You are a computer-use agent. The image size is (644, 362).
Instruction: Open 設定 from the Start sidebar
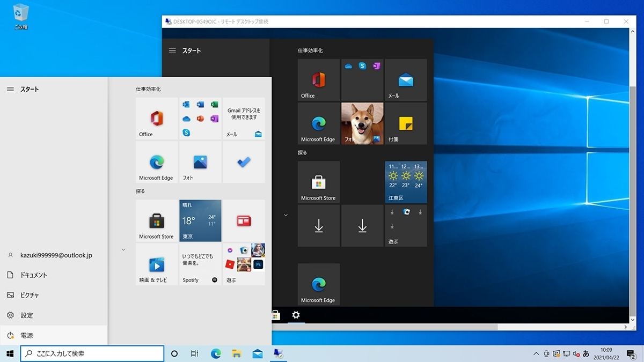(x=54, y=315)
